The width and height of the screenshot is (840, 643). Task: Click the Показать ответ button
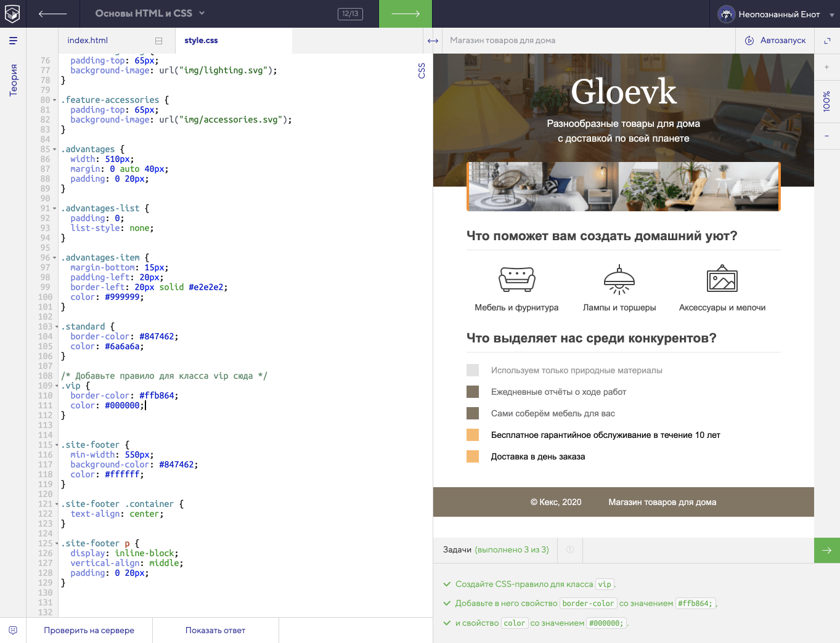[x=215, y=630]
